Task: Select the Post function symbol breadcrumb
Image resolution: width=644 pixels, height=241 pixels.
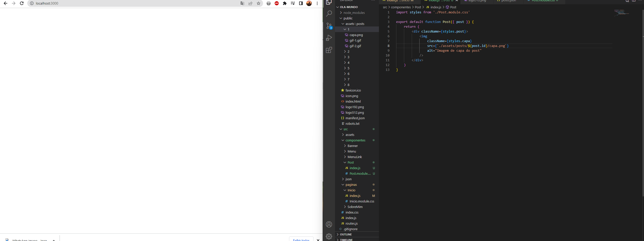Action: point(451,7)
